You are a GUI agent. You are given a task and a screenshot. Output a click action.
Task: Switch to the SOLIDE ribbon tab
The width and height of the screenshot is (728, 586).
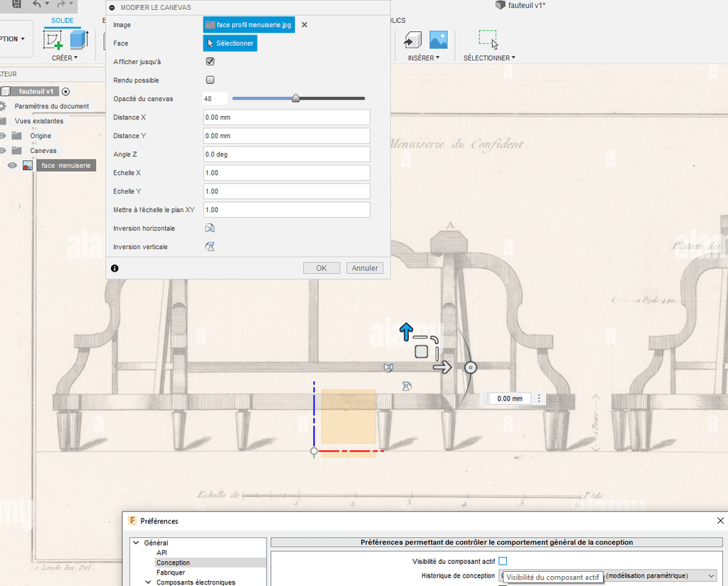pyautogui.click(x=63, y=21)
